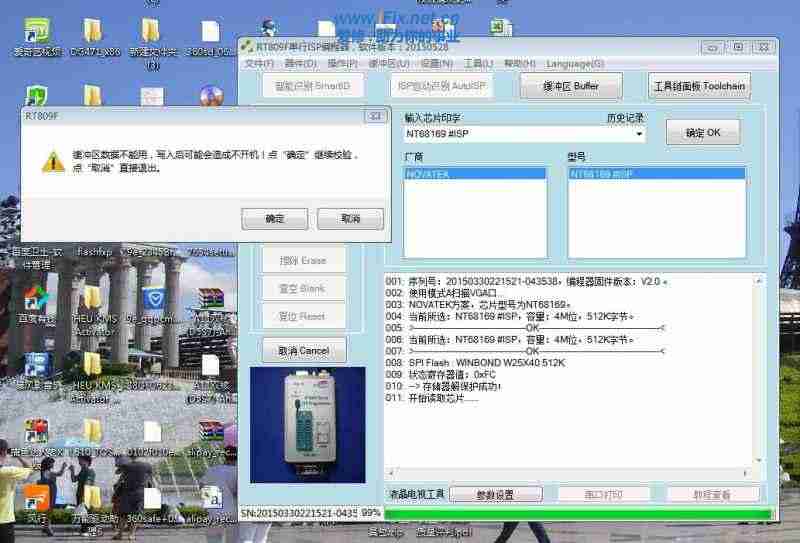This screenshot has width=800, height=543.
Task: Open the blue shield icon on desktop
Action: click(154, 298)
